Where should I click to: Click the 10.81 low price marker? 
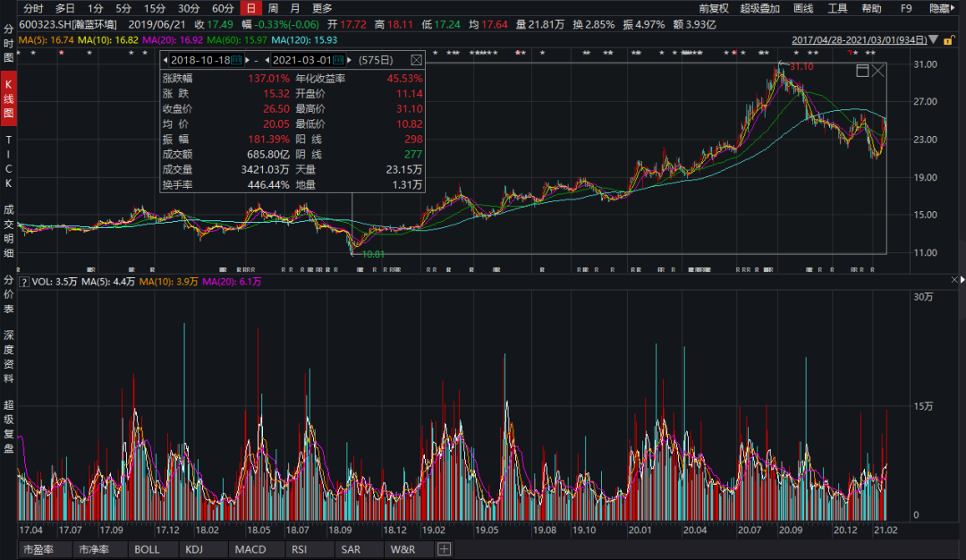(373, 254)
